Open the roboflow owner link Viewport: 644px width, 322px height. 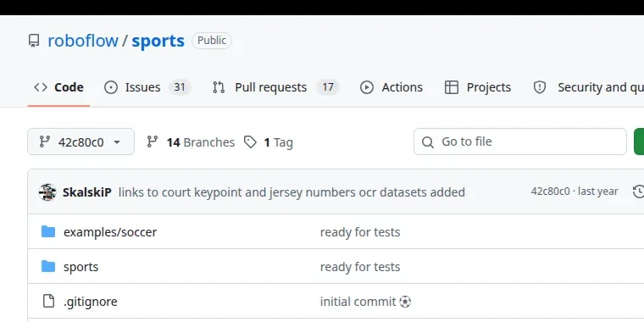point(83,41)
